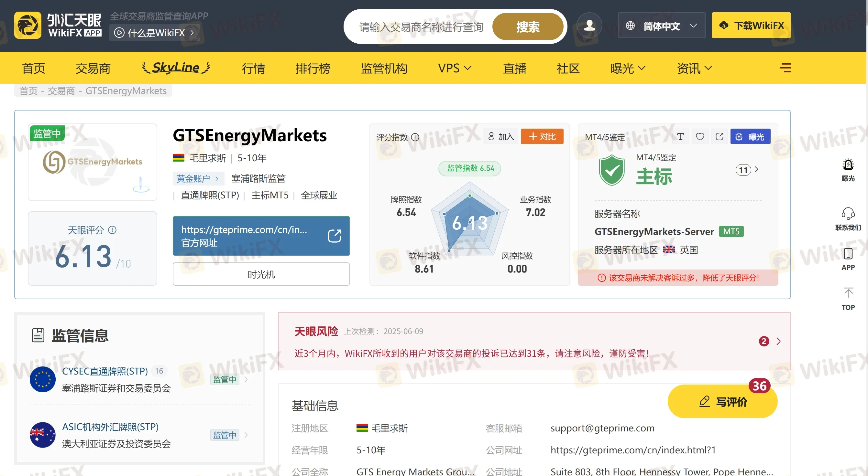Click the 搜索 search button
This screenshot has width=868, height=476.
point(527,27)
